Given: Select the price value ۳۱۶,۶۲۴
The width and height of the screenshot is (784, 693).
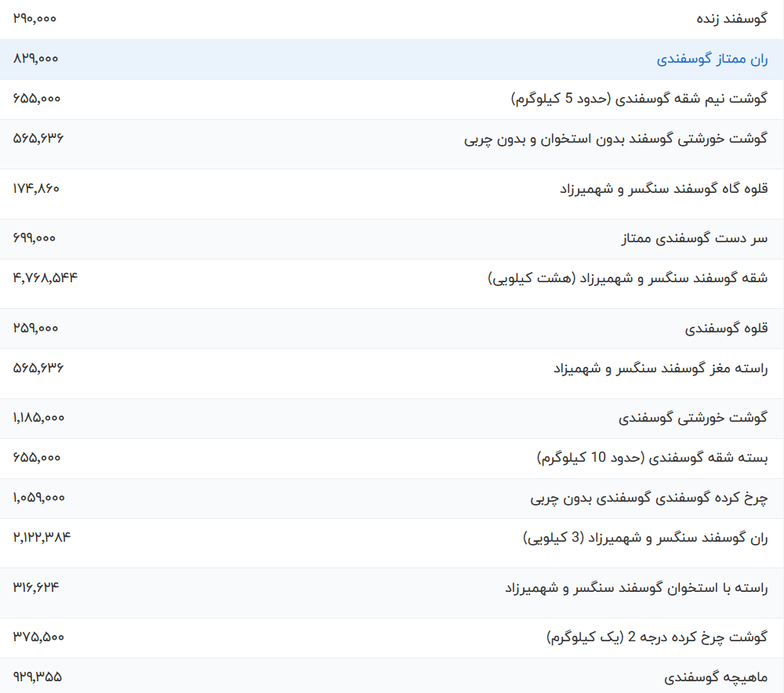Looking at the screenshot, I should (36, 587).
